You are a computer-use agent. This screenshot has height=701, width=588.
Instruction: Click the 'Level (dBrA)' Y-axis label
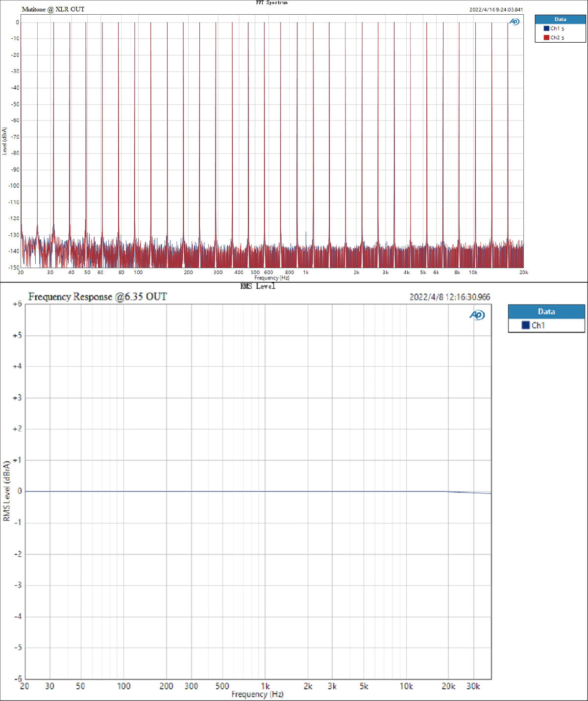(4, 141)
